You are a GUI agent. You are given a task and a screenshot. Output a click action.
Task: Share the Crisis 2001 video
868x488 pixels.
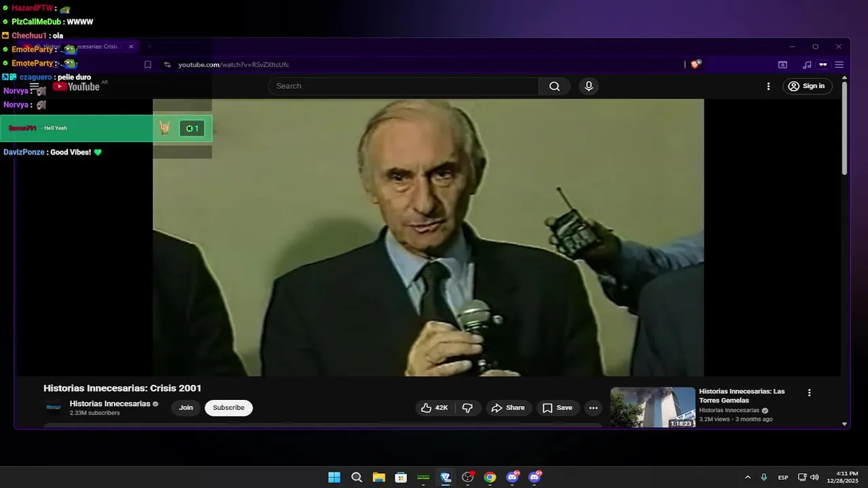508,408
